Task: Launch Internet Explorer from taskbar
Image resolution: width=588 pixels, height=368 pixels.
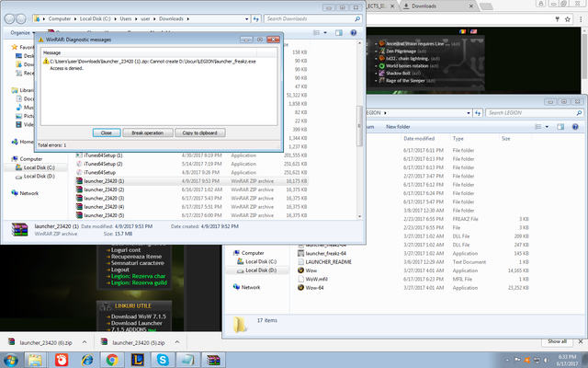Action: point(87,360)
